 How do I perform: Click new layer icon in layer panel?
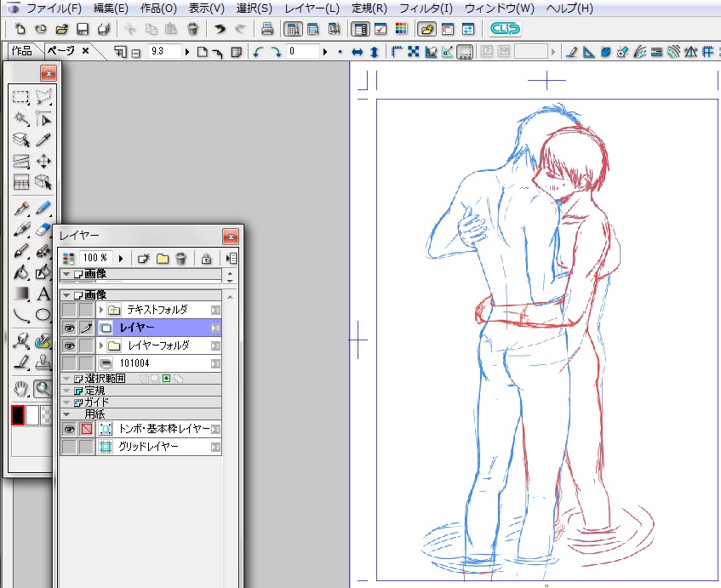[x=144, y=259]
